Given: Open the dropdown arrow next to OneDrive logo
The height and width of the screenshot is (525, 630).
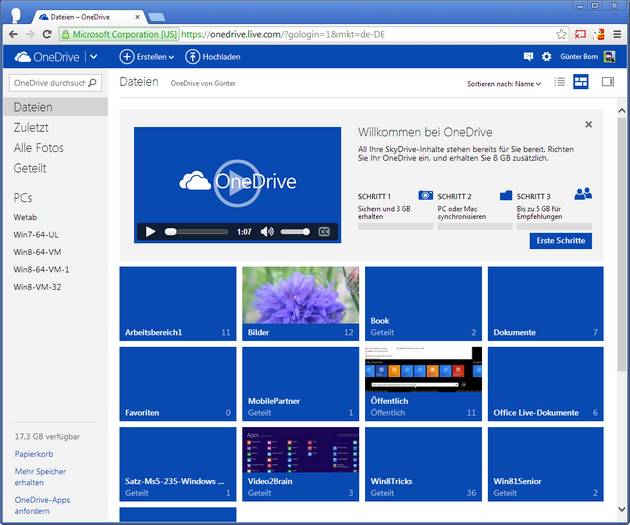Looking at the screenshot, I should tap(94, 57).
